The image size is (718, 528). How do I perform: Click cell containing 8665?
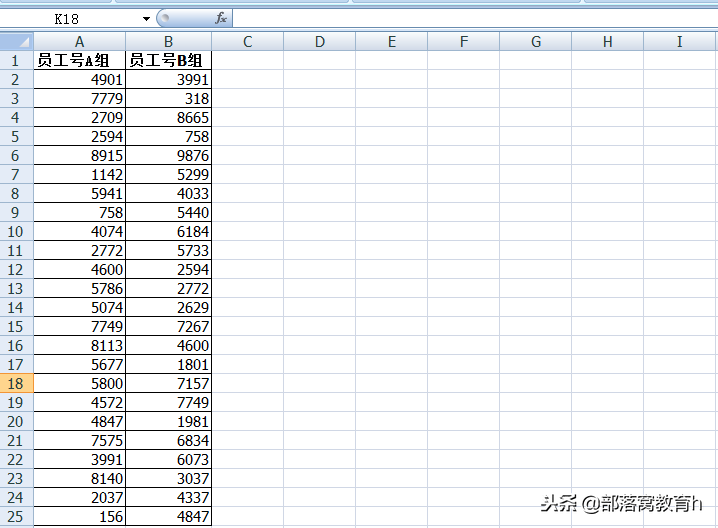tap(169, 118)
